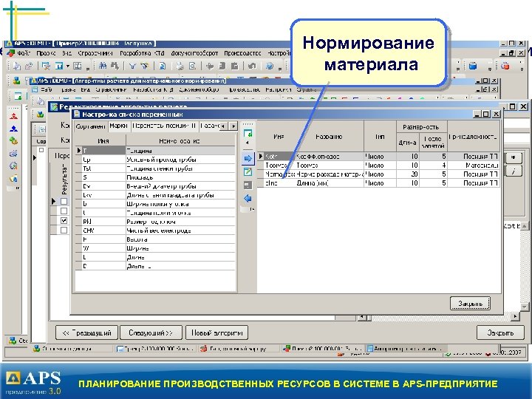The width and height of the screenshot is (532, 399).
Task: Select the Ширина полки уголка row
Action: click(x=155, y=204)
